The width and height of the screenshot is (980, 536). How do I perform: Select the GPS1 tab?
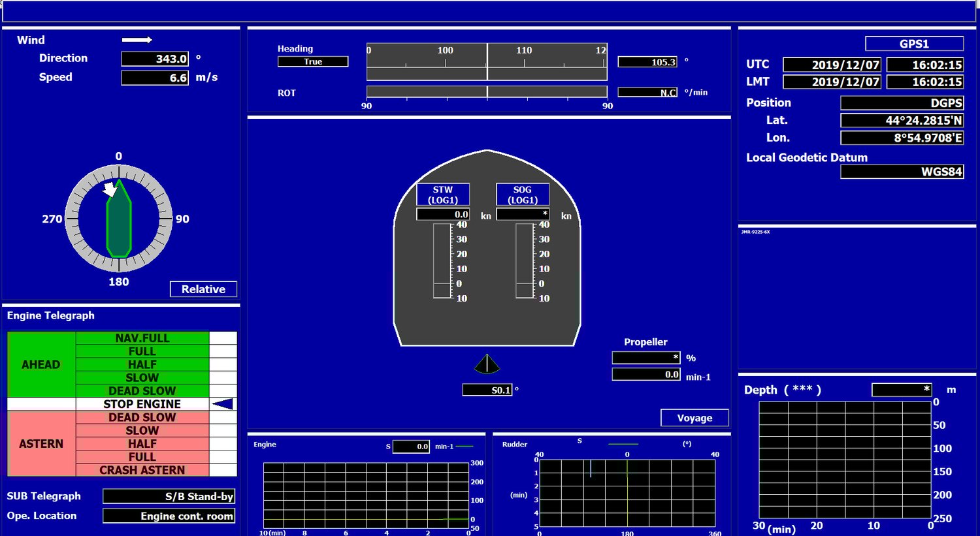914,43
